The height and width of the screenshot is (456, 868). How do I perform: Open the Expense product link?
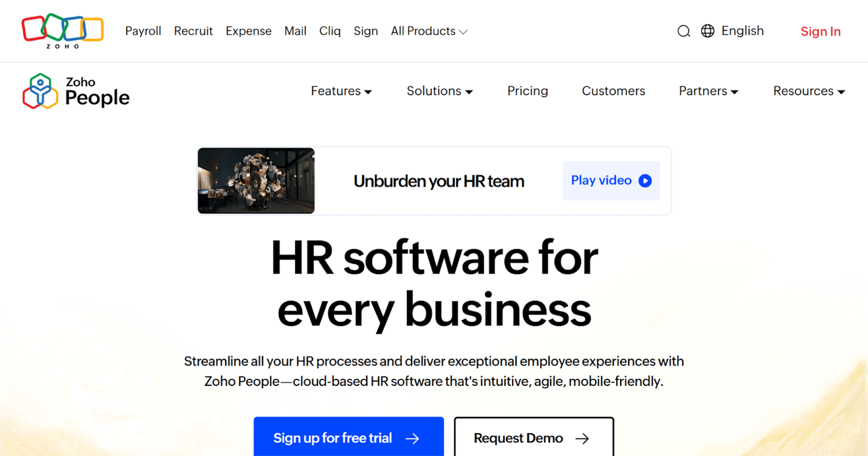click(x=249, y=31)
